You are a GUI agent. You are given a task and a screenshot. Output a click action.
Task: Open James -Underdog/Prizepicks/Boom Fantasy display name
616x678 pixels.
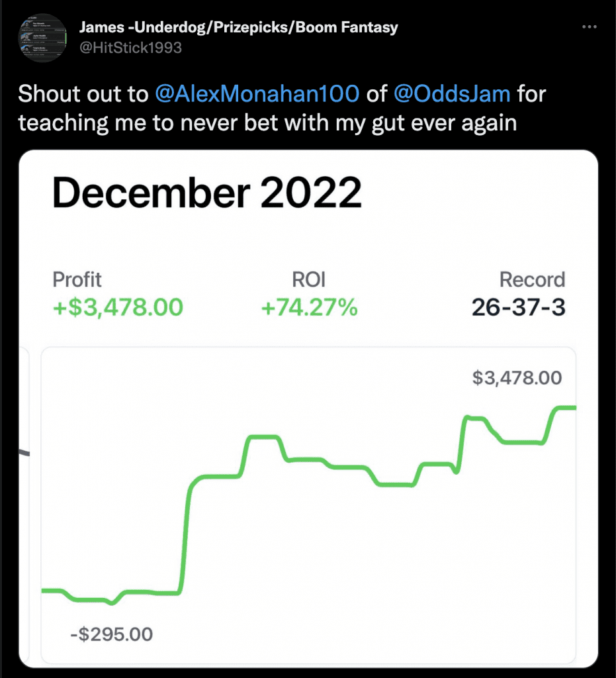click(238, 27)
